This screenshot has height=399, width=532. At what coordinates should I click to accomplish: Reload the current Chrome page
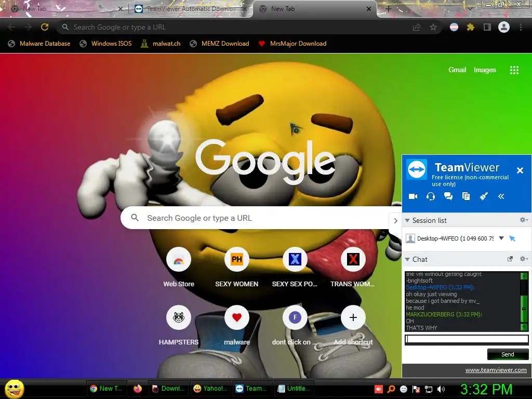45,27
